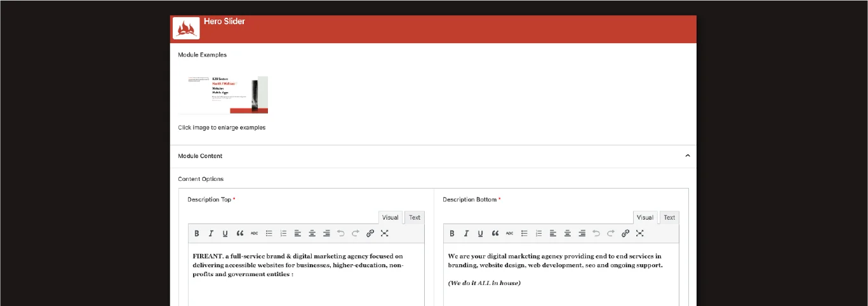Insert blockquote in Description Top editor
868x306 pixels.
pyautogui.click(x=240, y=234)
